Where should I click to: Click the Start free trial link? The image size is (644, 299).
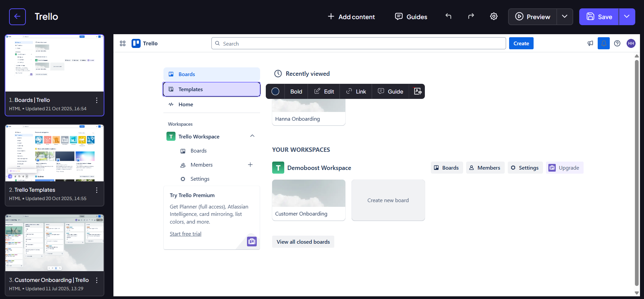tap(186, 234)
